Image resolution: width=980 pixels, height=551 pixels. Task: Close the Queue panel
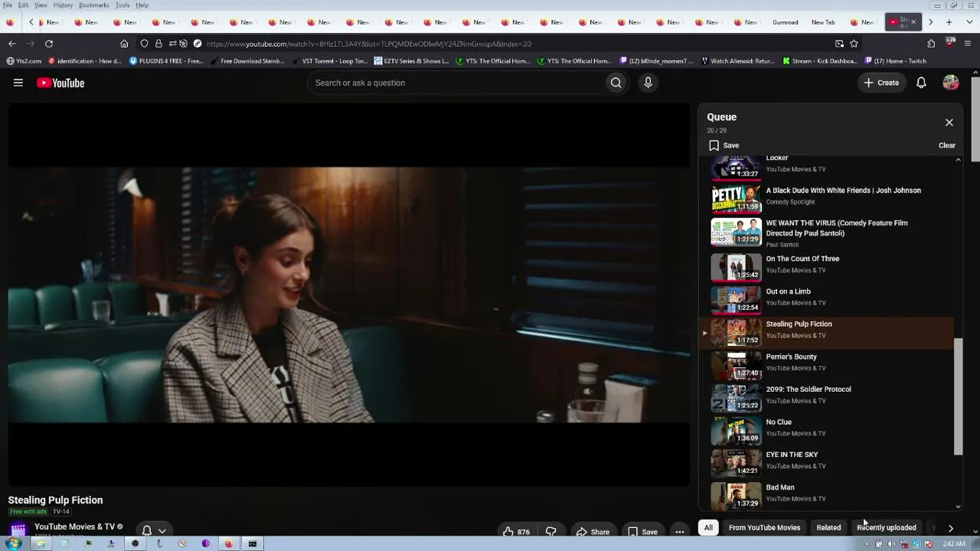click(949, 122)
